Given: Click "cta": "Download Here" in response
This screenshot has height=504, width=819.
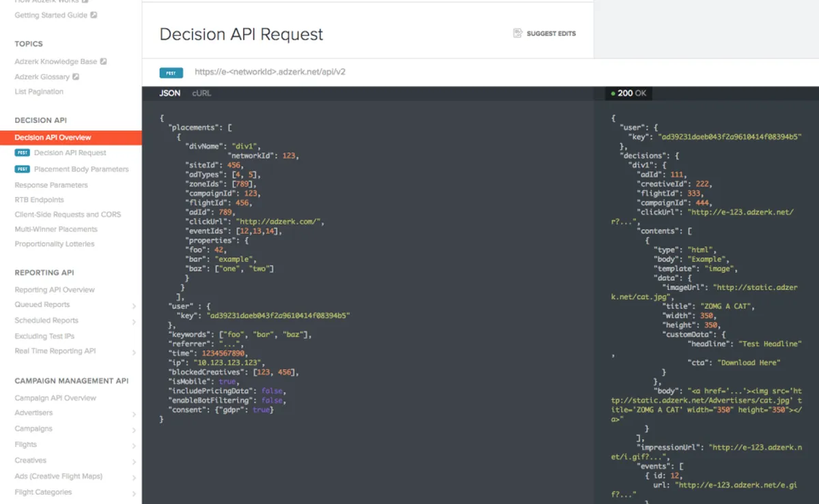Looking at the screenshot, I should [x=734, y=363].
